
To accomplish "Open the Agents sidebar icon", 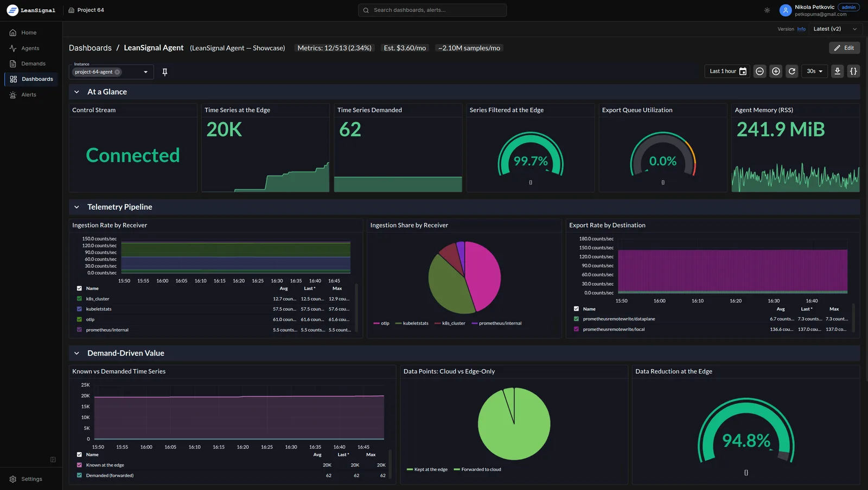I will point(13,48).
